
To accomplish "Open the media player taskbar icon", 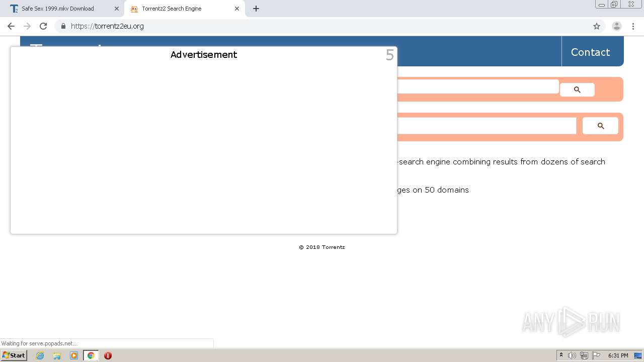I will (x=74, y=355).
